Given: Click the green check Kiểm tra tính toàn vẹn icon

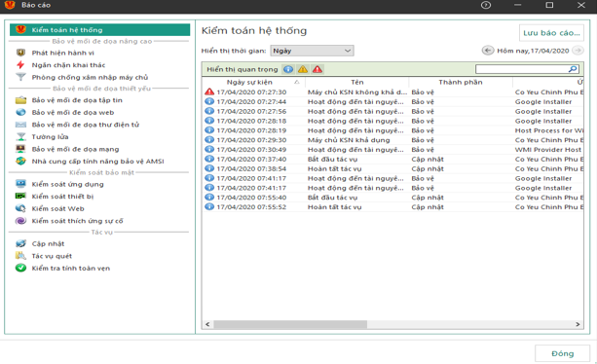Looking at the screenshot, I should pos(20,268).
